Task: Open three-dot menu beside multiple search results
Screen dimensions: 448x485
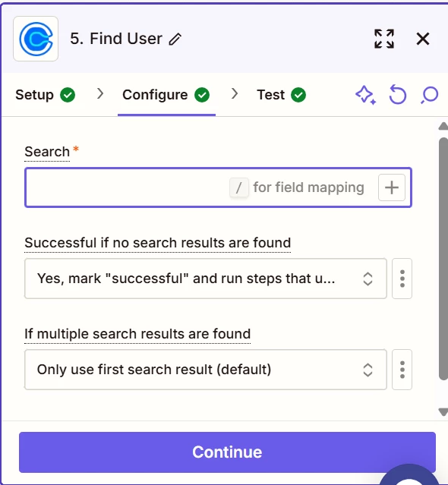Action: tap(402, 370)
